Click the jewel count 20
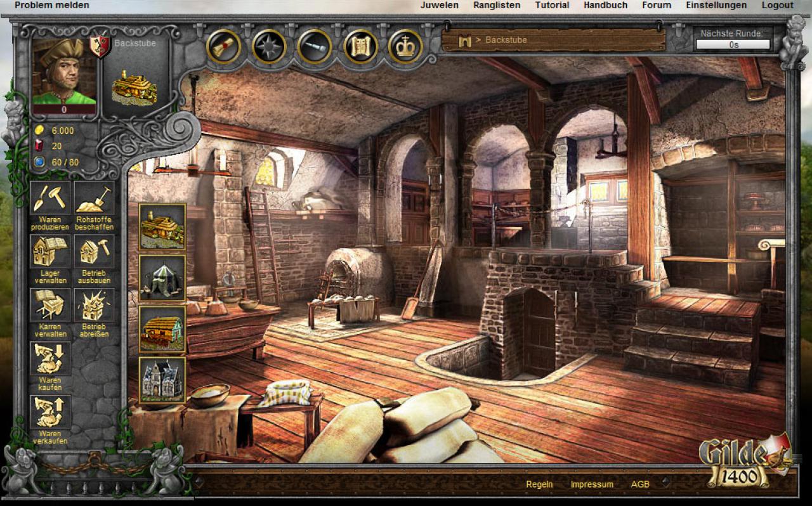Screen dimensions: 812x506 [57, 146]
